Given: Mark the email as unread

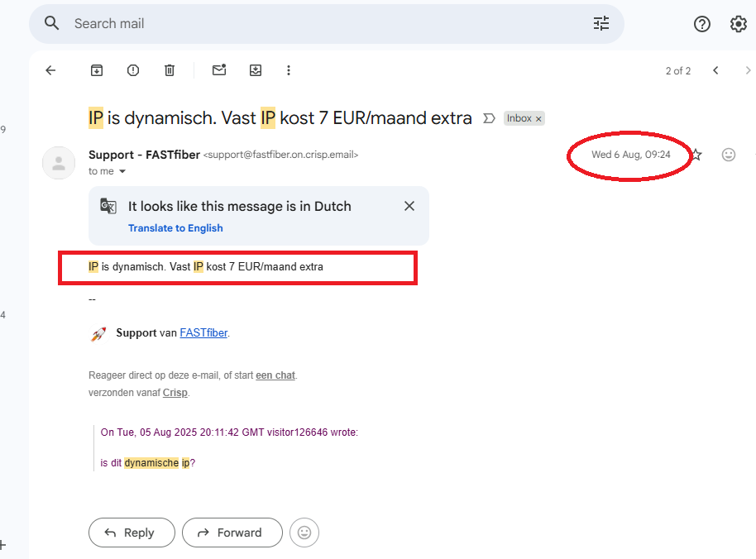Looking at the screenshot, I should (x=219, y=70).
